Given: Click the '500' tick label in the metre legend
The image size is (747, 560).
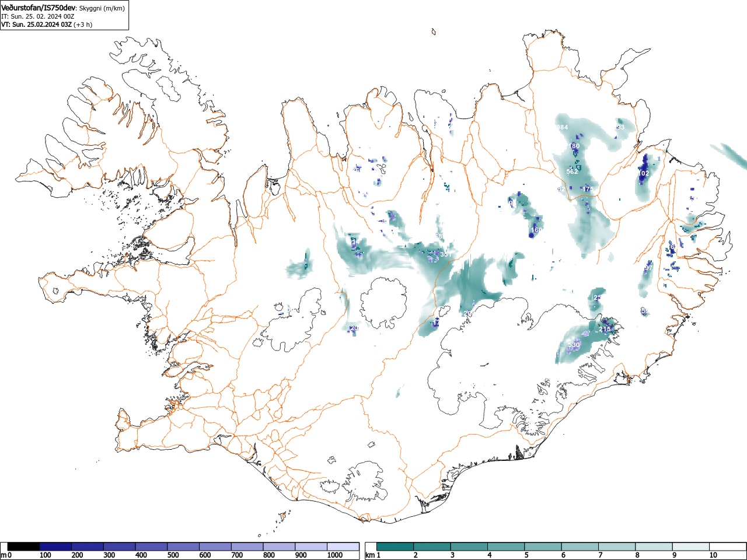Looking at the screenshot, I should point(173,555).
